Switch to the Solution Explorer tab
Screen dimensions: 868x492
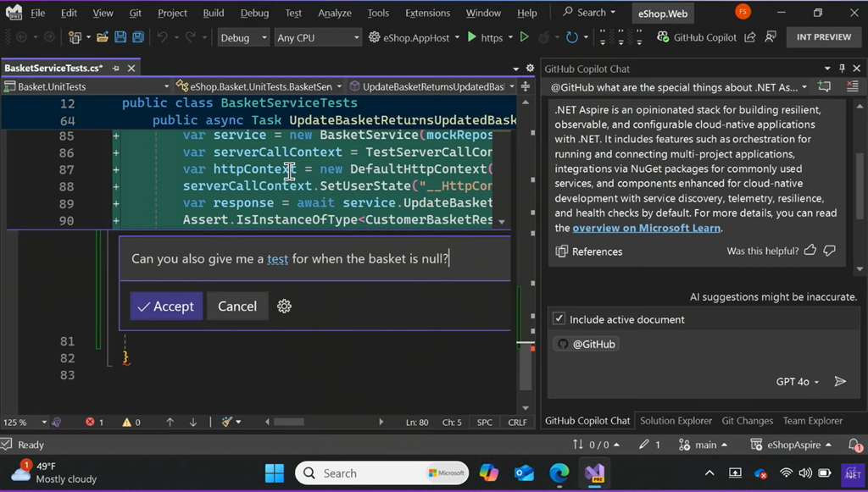(x=676, y=421)
